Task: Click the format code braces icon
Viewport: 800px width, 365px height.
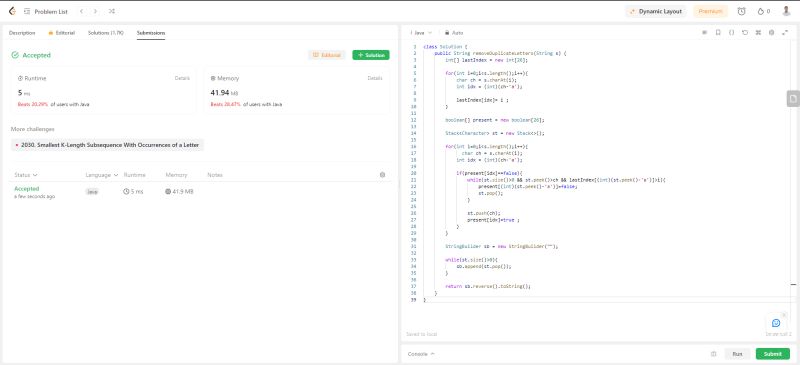Action: point(731,32)
